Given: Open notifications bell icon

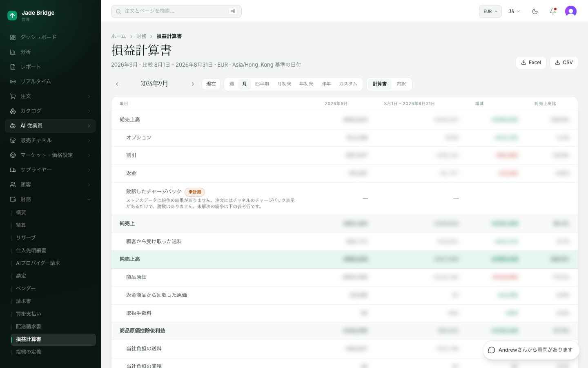Looking at the screenshot, I should click(553, 11).
